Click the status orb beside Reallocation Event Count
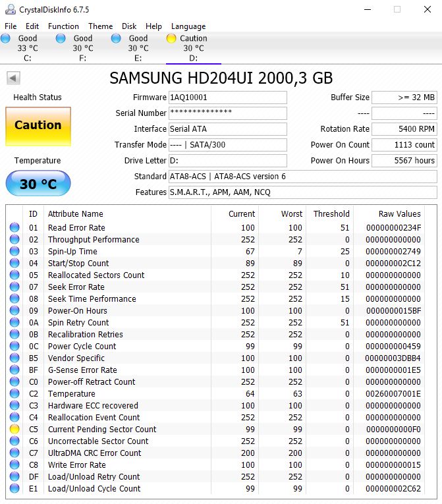Image resolution: width=442 pixels, height=504 pixels. [14, 417]
